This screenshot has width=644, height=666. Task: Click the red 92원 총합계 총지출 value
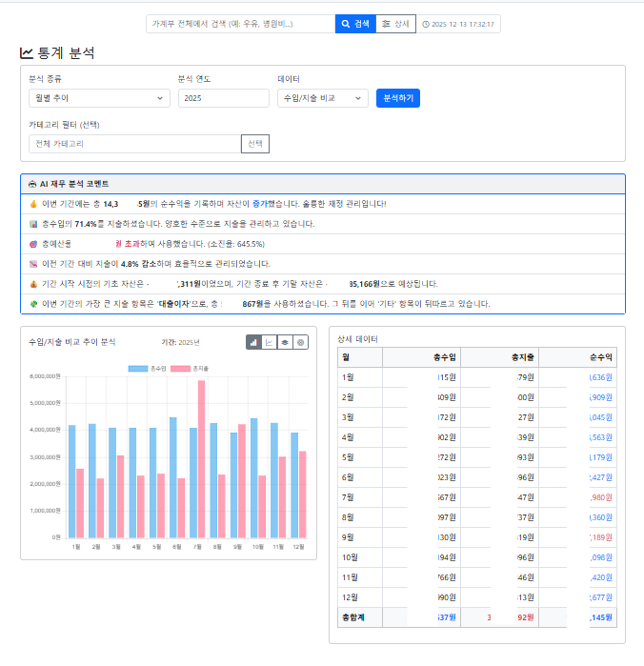pyautogui.click(x=526, y=617)
